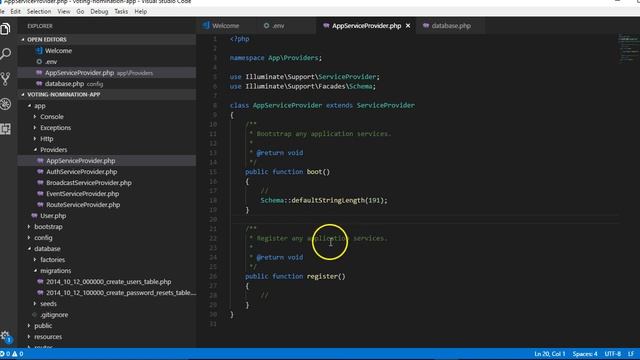Select the AppServiceProvider.php editor tab

pos(366,26)
